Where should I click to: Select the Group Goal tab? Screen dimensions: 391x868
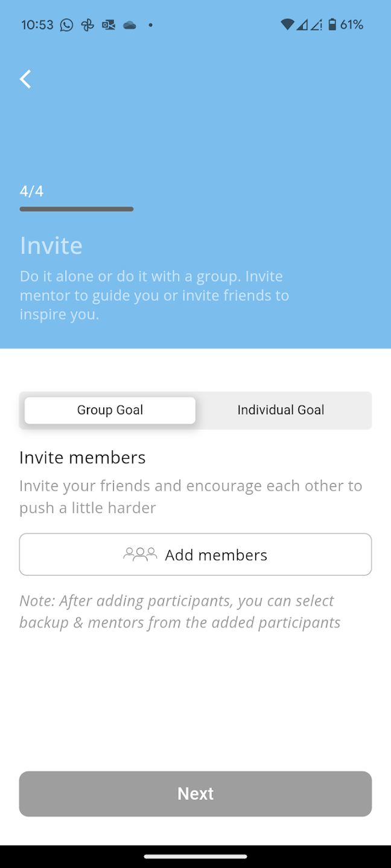109,410
